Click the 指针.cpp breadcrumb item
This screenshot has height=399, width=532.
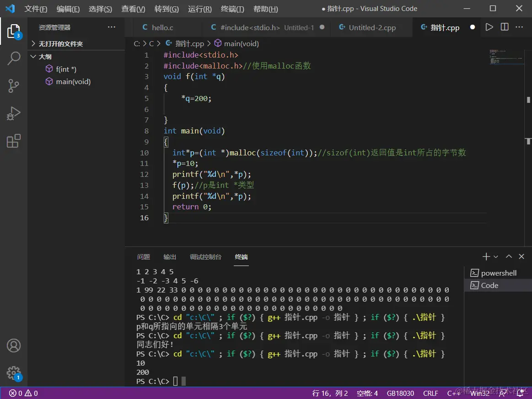[185, 43]
